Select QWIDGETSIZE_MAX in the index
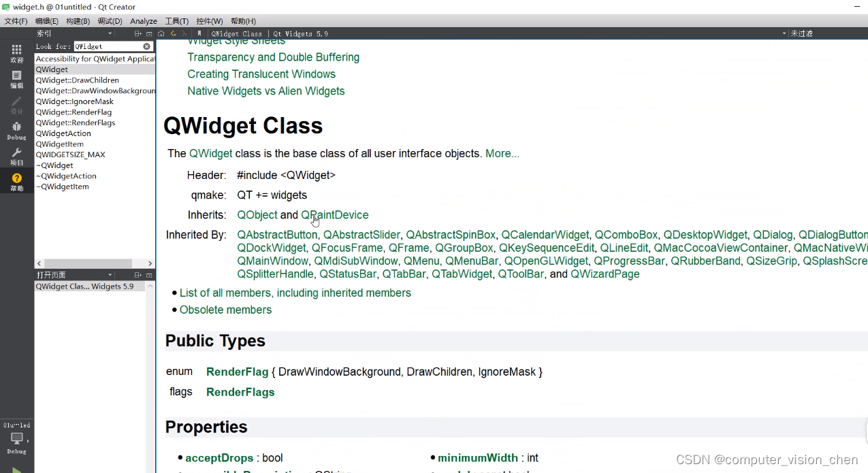The height and width of the screenshot is (473, 868). point(95,154)
